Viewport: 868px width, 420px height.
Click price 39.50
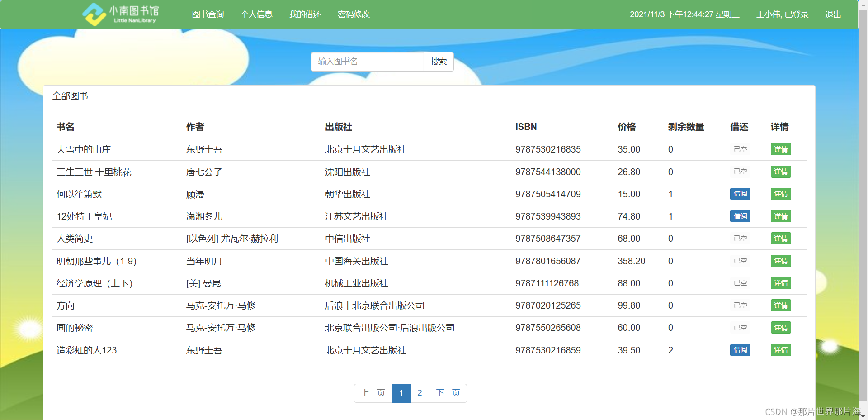tap(629, 350)
